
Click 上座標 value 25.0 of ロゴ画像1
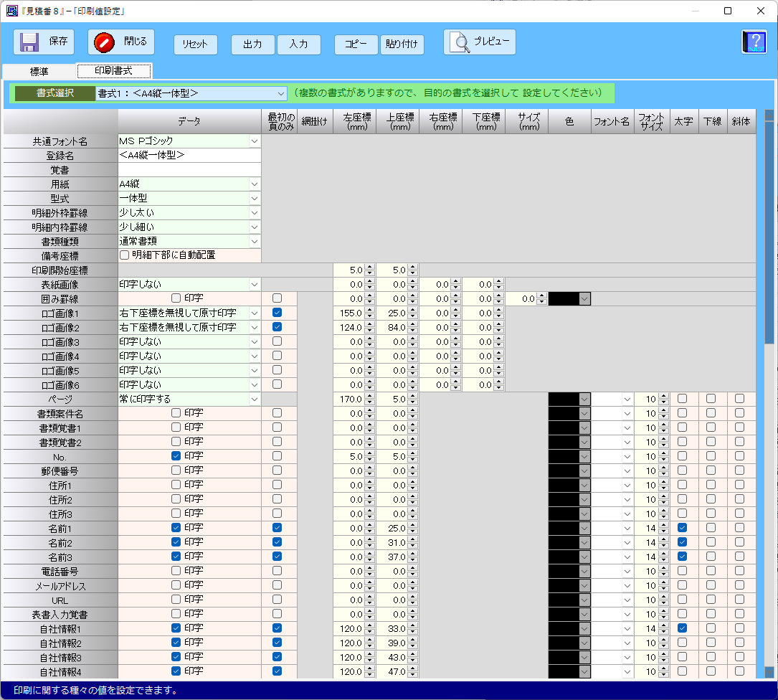(392, 313)
